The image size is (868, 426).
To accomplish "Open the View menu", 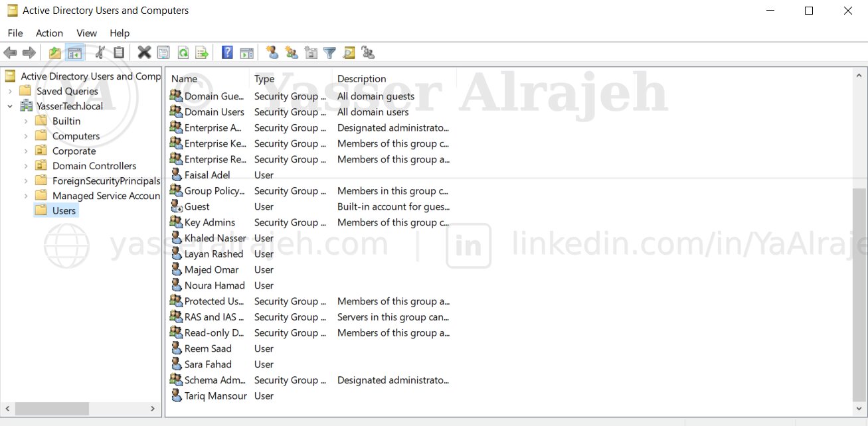I will tap(86, 33).
